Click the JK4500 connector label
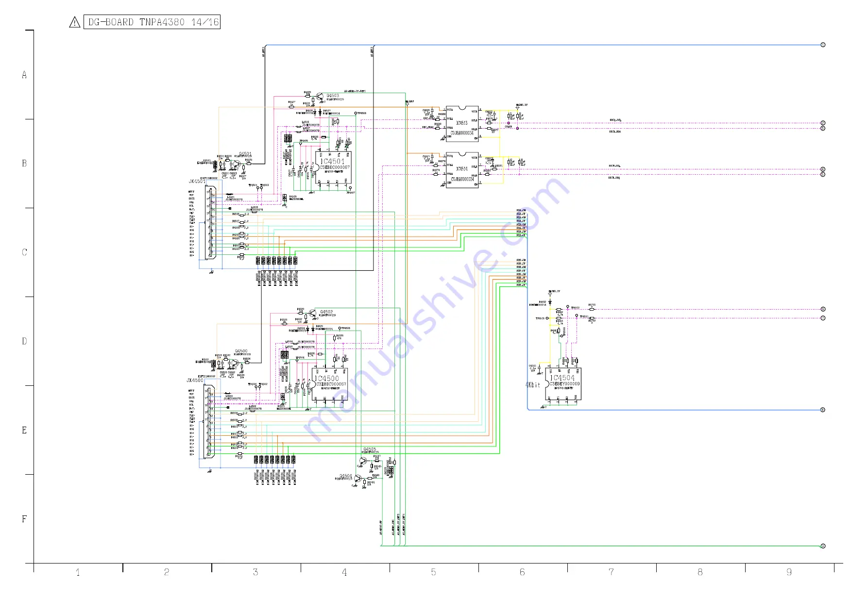 tap(195, 381)
